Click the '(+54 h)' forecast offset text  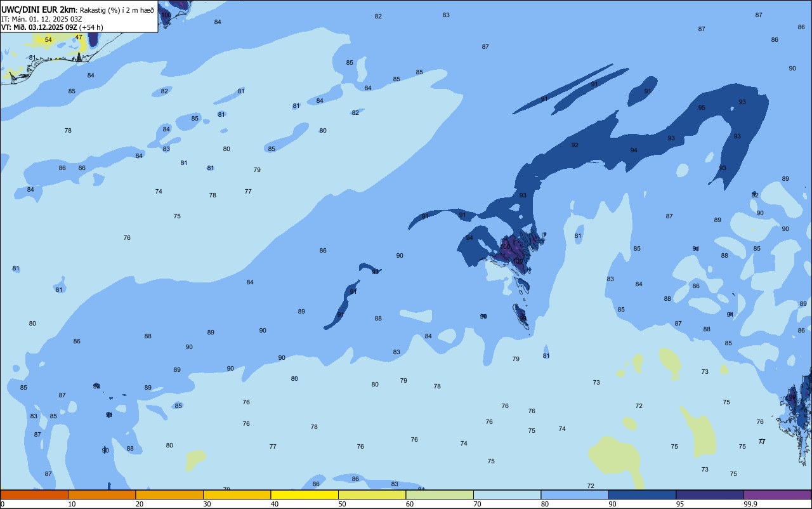point(91,27)
